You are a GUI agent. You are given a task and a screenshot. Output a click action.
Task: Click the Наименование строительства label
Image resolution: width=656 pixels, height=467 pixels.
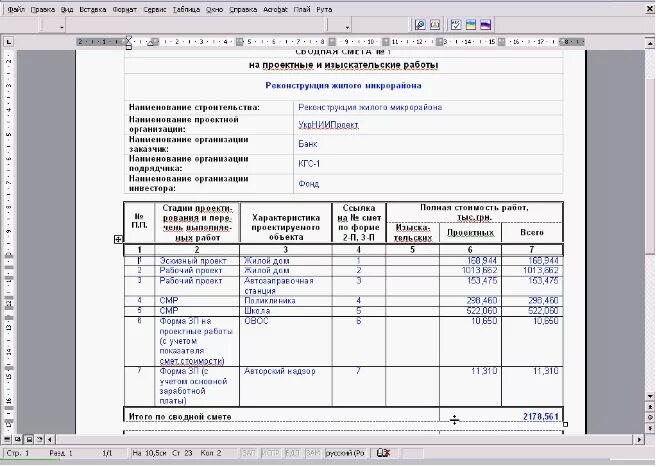[x=194, y=108]
